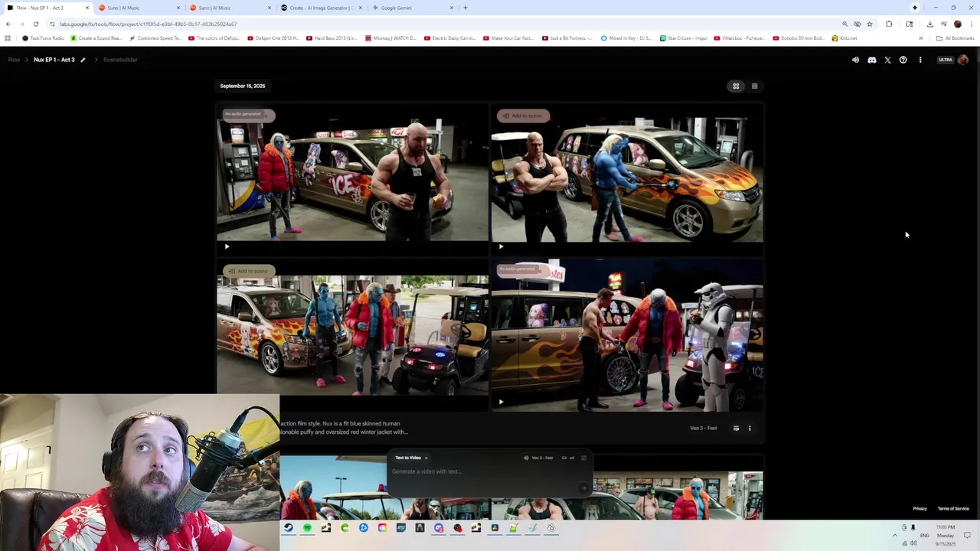Open the stormtrooper gas station video
Image resolution: width=980 pixels, height=551 pixels.
627,335
